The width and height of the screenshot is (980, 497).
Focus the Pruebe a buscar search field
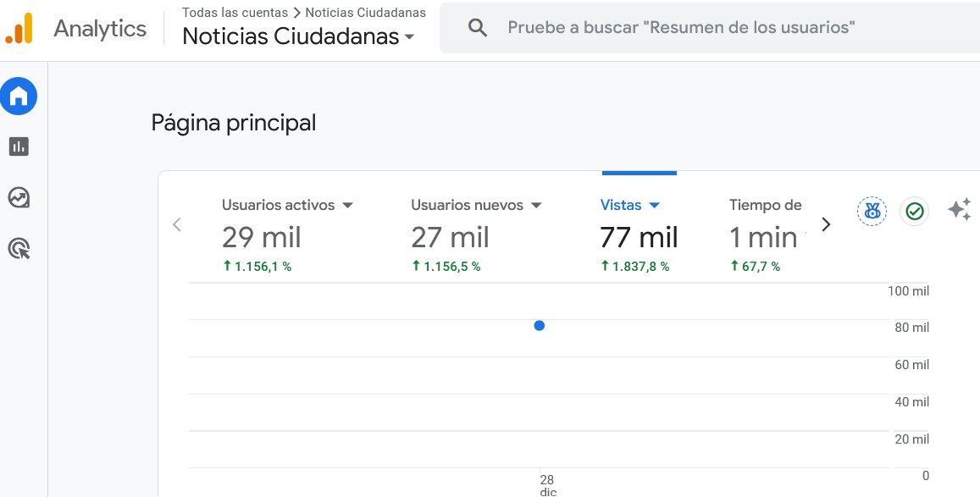click(681, 28)
